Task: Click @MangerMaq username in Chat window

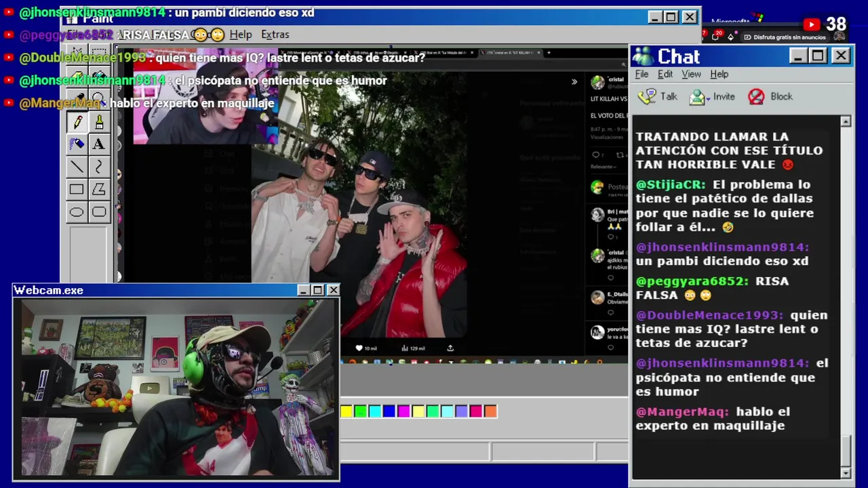Action: (x=682, y=411)
